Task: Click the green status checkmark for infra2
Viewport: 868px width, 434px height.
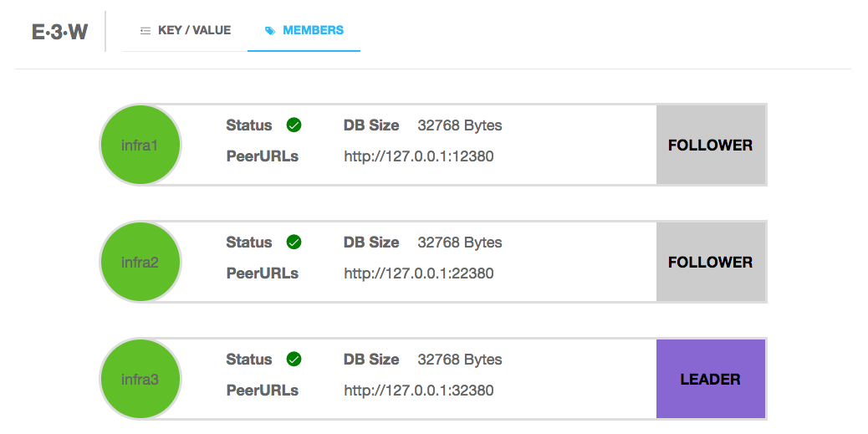Action: coord(294,243)
